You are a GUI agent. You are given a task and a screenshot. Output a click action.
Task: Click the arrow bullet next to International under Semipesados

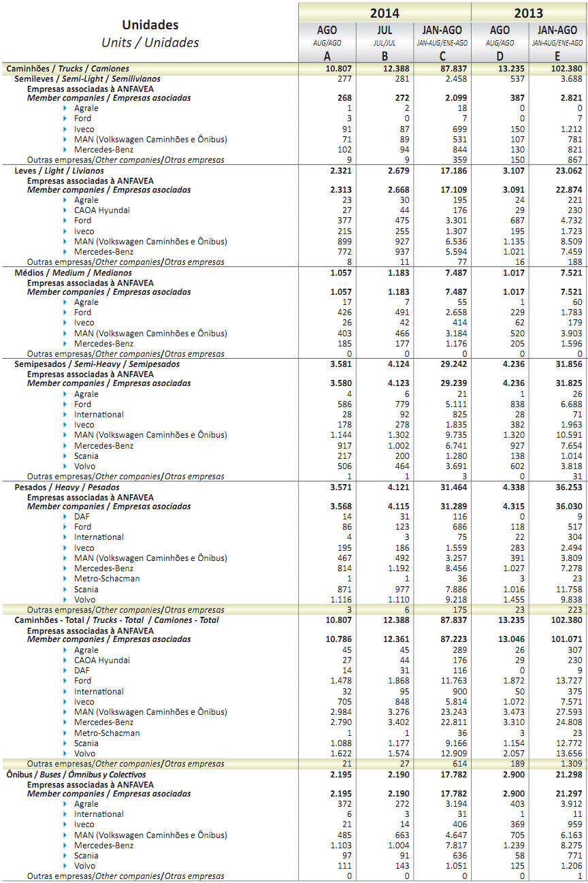point(65,415)
